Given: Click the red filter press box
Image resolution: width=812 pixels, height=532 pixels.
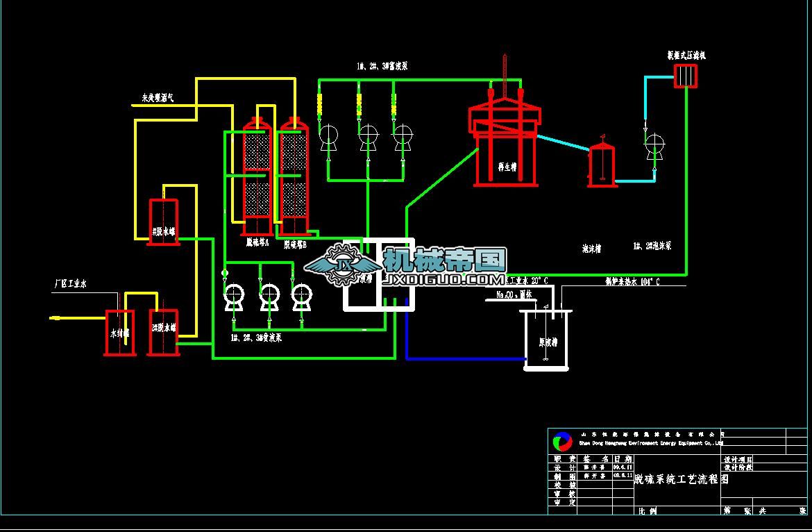Looking at the screenshot, I should click(685, 76).
